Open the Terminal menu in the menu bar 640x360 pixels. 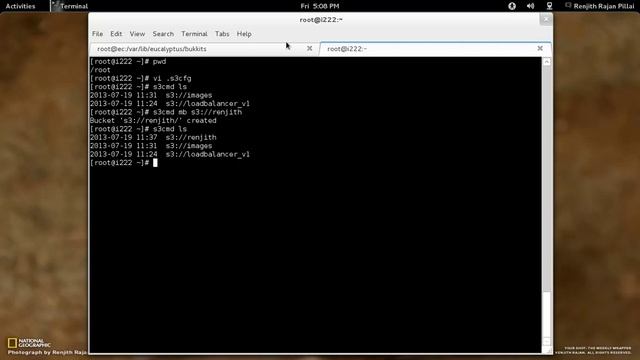pyautogui.click(x=194, y=34)
